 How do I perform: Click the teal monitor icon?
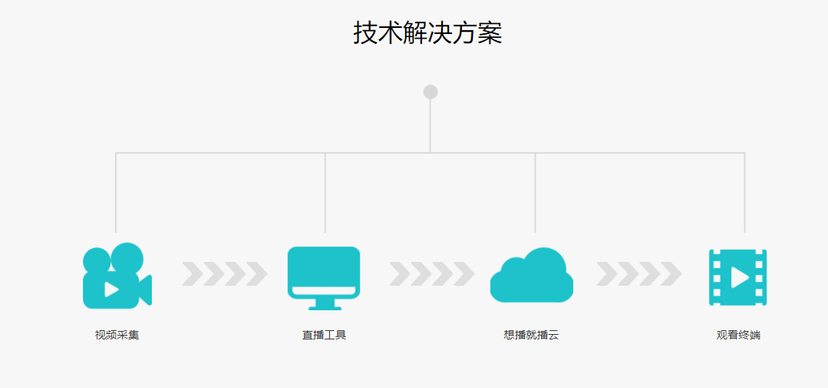pyautogui.click(x=324, y=278)
